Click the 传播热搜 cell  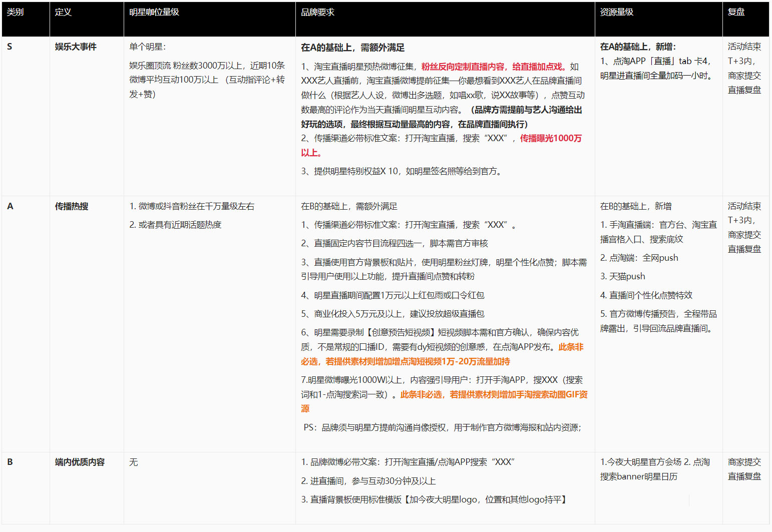(x=72, y=206)
